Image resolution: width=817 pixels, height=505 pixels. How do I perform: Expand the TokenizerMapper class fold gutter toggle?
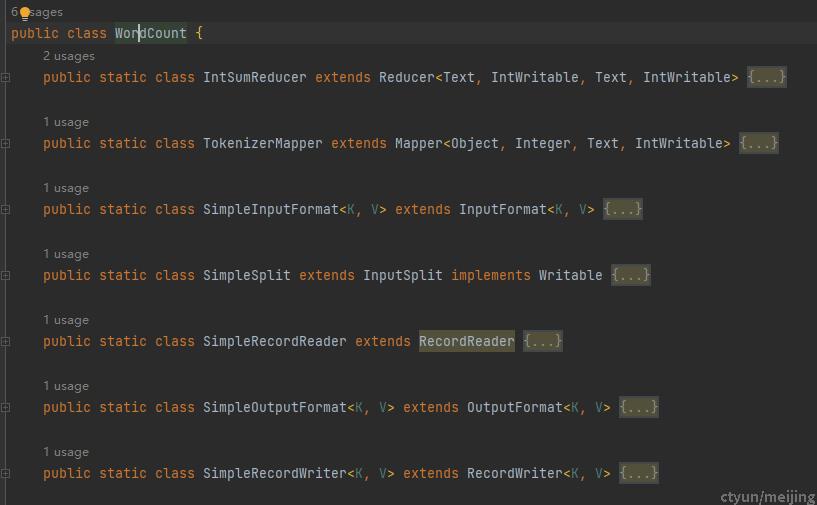[5, 143]
